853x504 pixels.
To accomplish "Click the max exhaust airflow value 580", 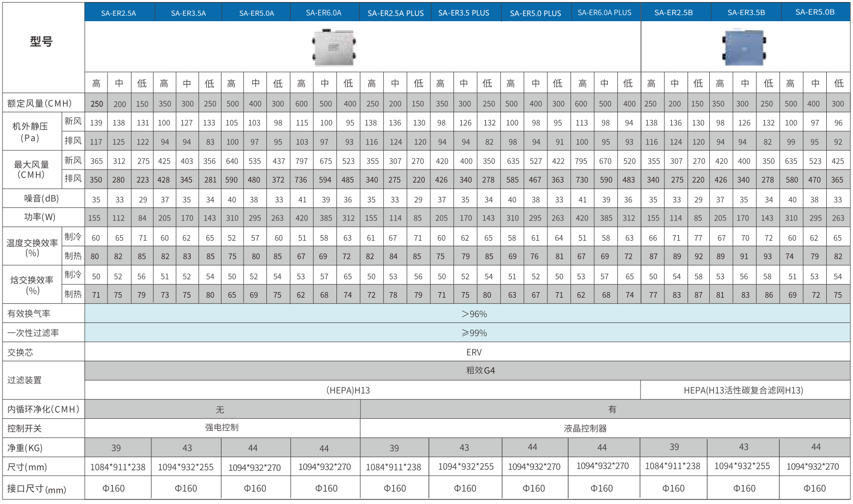I will [791, 180].
